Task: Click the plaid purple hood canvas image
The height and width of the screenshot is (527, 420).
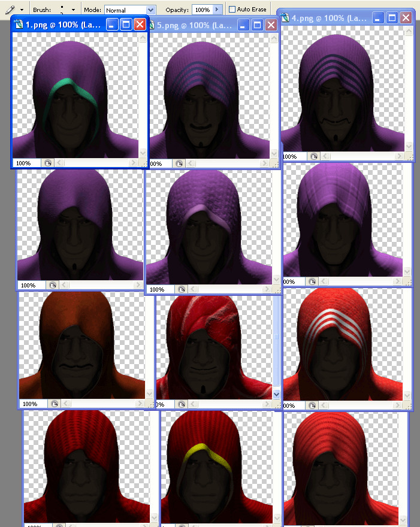Action: tap(343, 220)
